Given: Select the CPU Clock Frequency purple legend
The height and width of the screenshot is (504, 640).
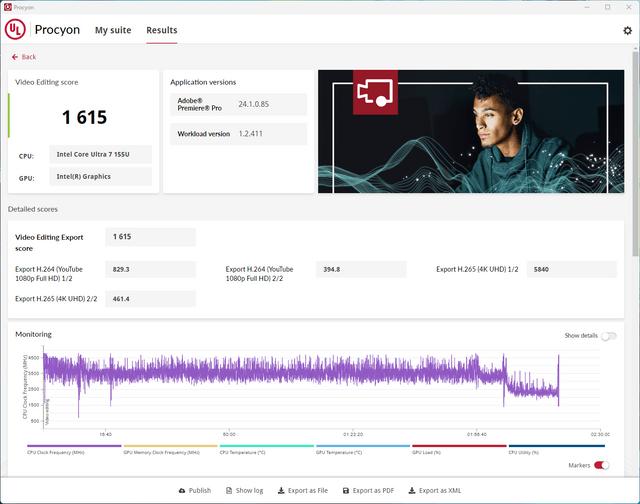Looking at the screenshot, I should (74, 449).
